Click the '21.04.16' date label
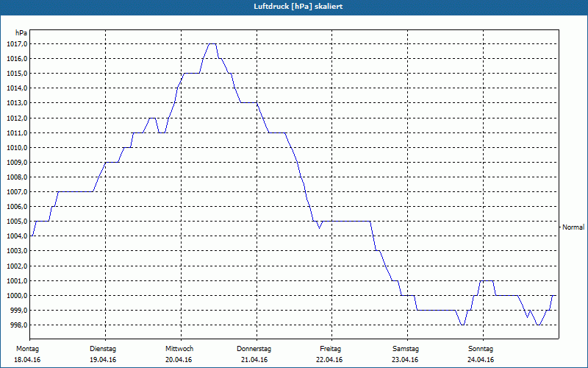The width and height of the screenshot is (588, 368). point(254,360)
